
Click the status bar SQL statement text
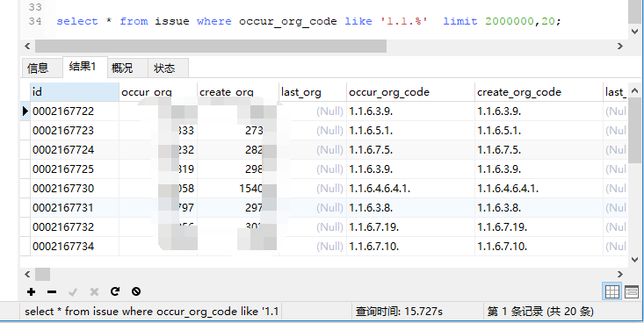151,312
